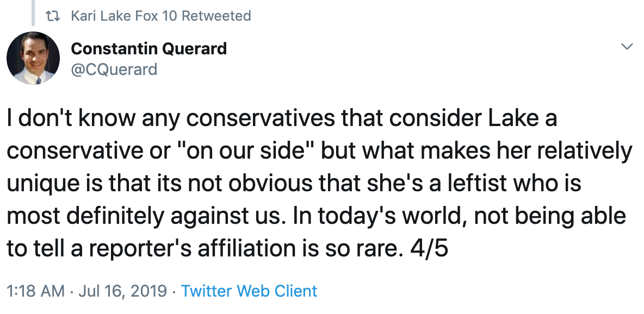Click the Jul 16, 2019 date
Viewport: 644px width, 314px height.
(122, 291)
